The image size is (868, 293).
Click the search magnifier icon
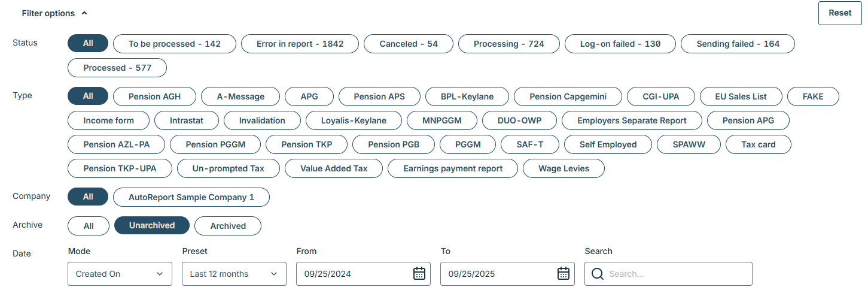[x=597, y=274]
